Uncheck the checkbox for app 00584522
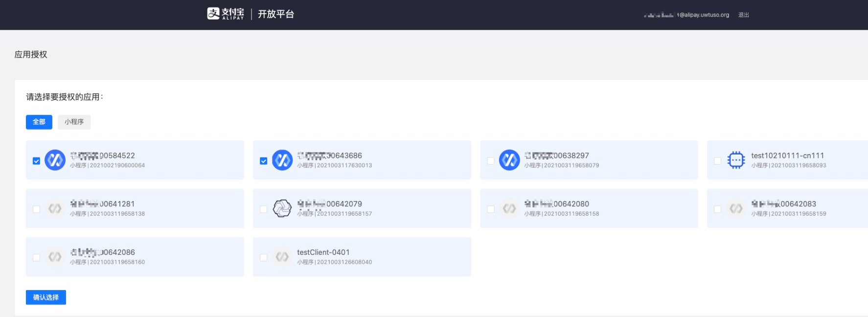Screen dimensions: 868x317 click(x=36, y=161)
